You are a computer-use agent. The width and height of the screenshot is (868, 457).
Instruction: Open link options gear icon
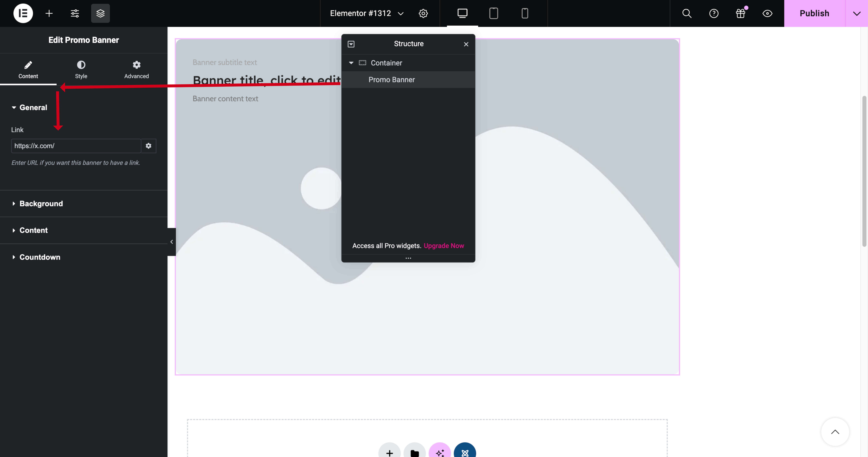149,146
